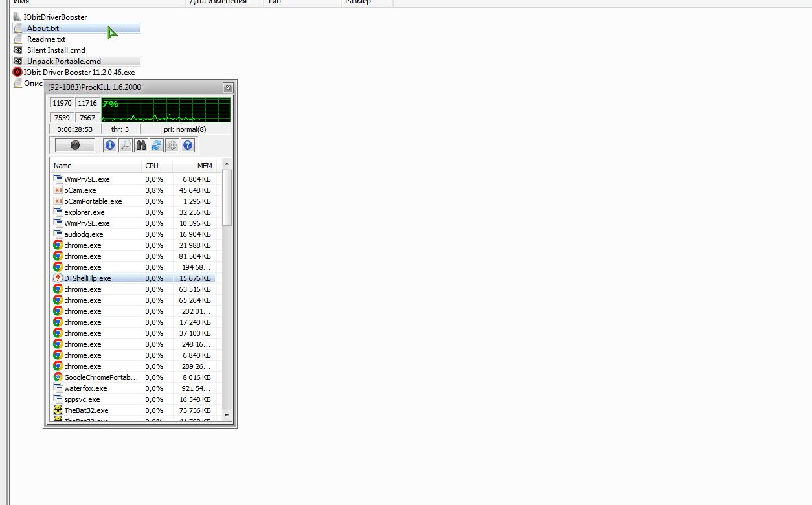Sort processes by the MEM column
The image size is (812, 505).
pos(194,166)
